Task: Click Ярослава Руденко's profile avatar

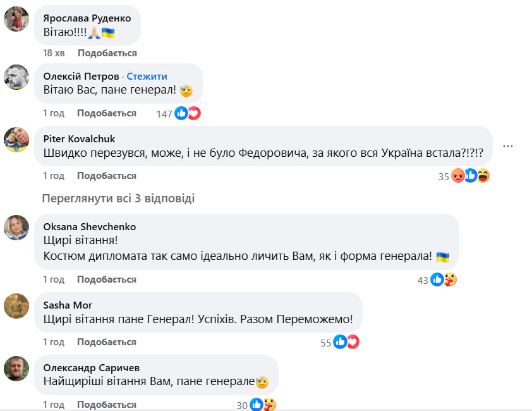Action: pos(16,19)
